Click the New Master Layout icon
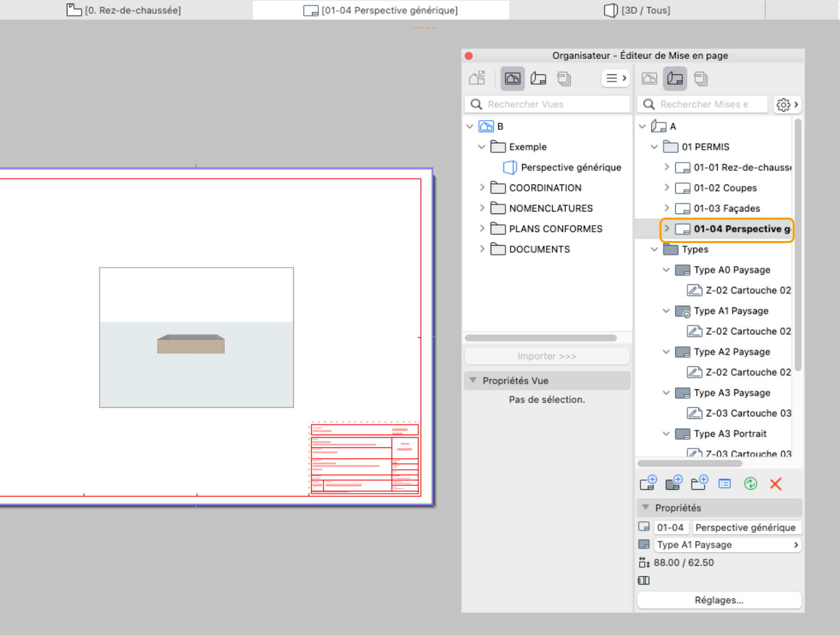This screenshot has width=840, height=635. (674, 483)
